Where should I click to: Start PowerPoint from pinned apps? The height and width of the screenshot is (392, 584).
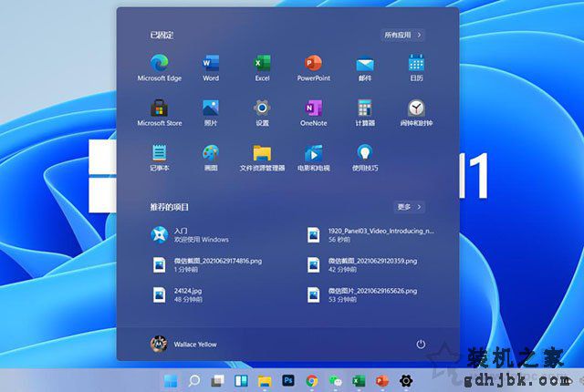point(314,67)
